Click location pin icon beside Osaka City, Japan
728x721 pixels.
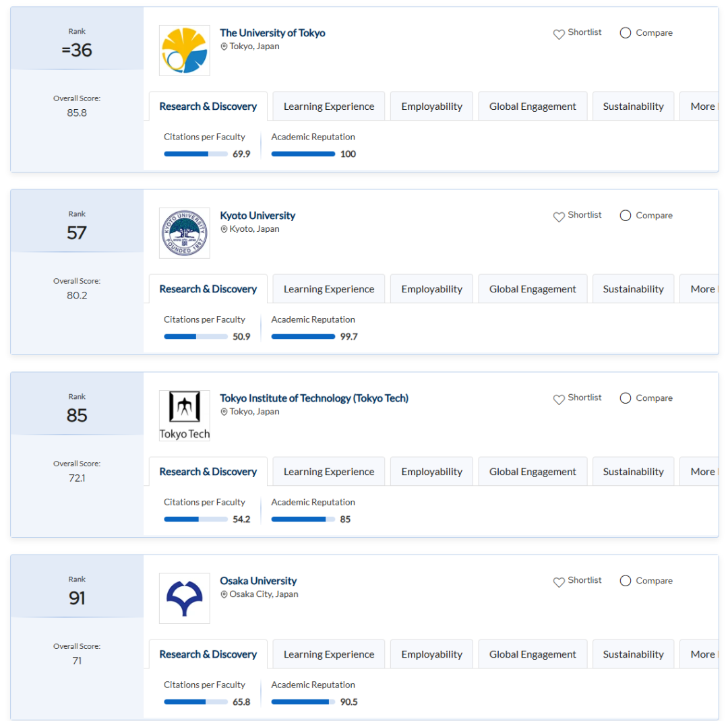(224, 594)
